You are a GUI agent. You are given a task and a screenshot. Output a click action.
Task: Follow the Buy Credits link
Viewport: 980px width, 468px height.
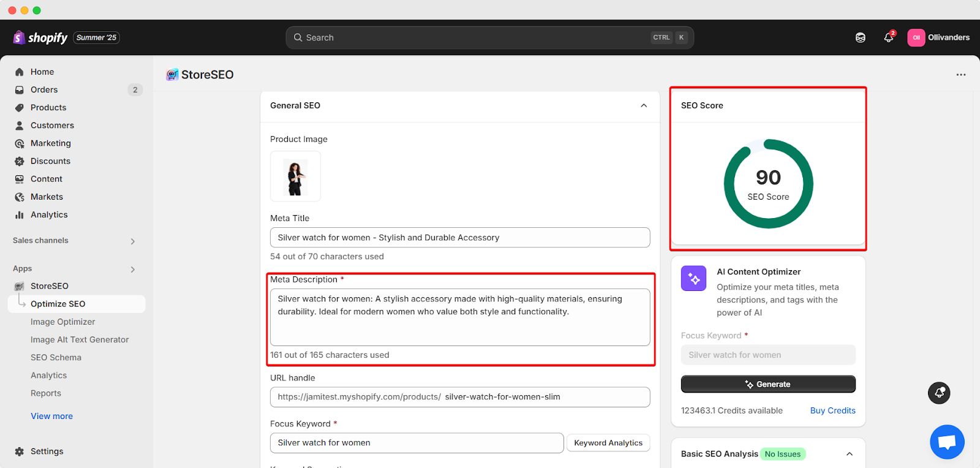pos(832,410)
